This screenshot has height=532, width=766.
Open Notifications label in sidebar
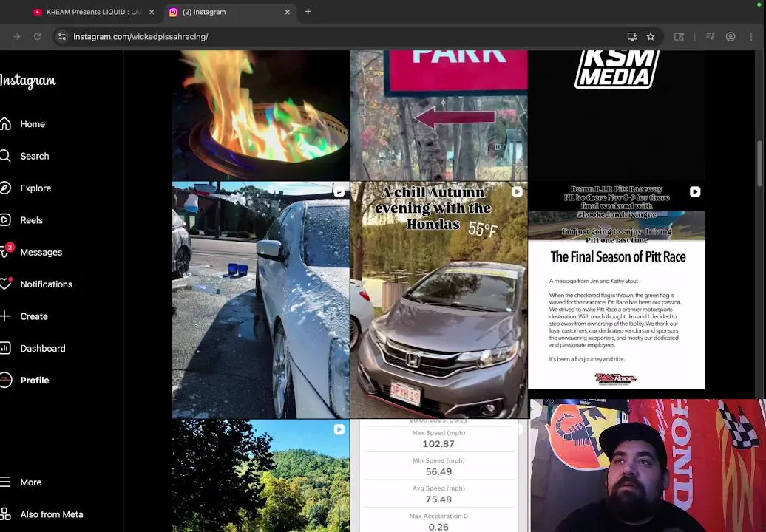pos(47,284)
